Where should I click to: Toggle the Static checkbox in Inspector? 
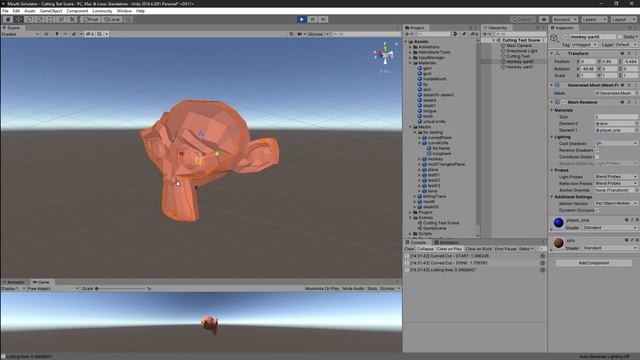coord(620,37)
